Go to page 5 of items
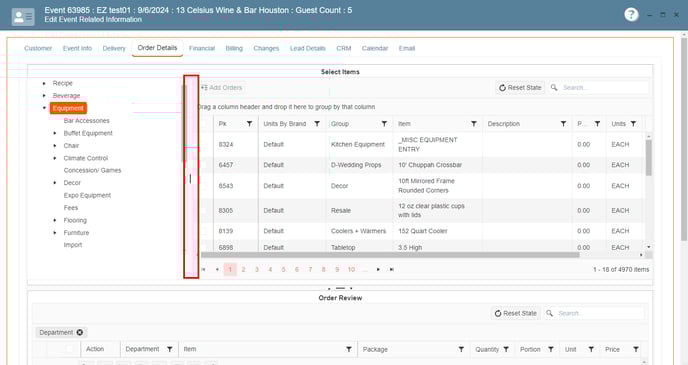This screenshot has width=688, height=365. click(283, 269)
